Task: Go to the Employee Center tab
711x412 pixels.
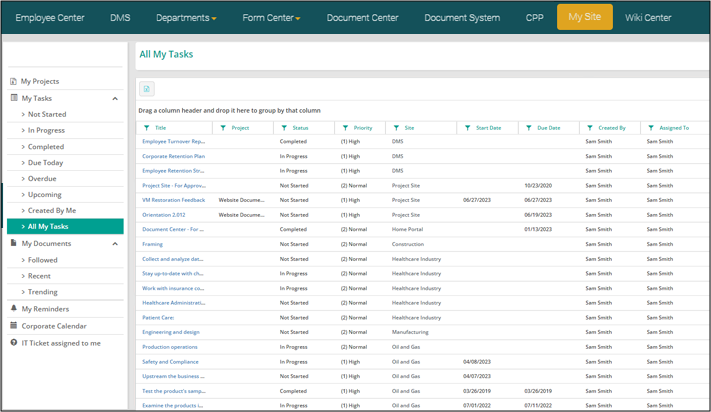Action: 50,18
